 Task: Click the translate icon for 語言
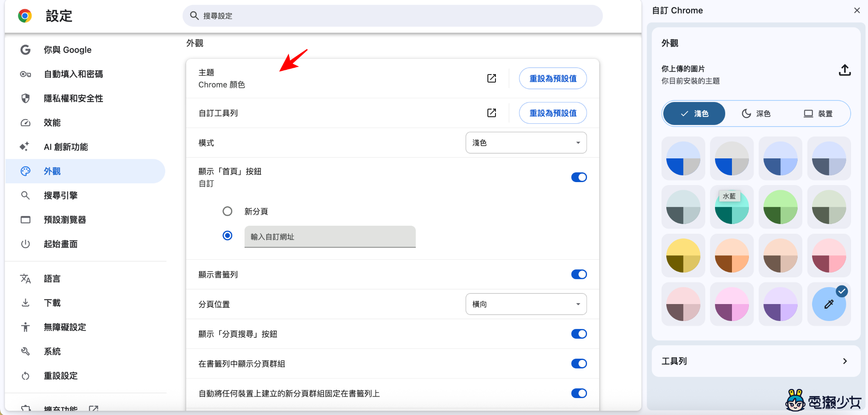(x=25, y=279)
